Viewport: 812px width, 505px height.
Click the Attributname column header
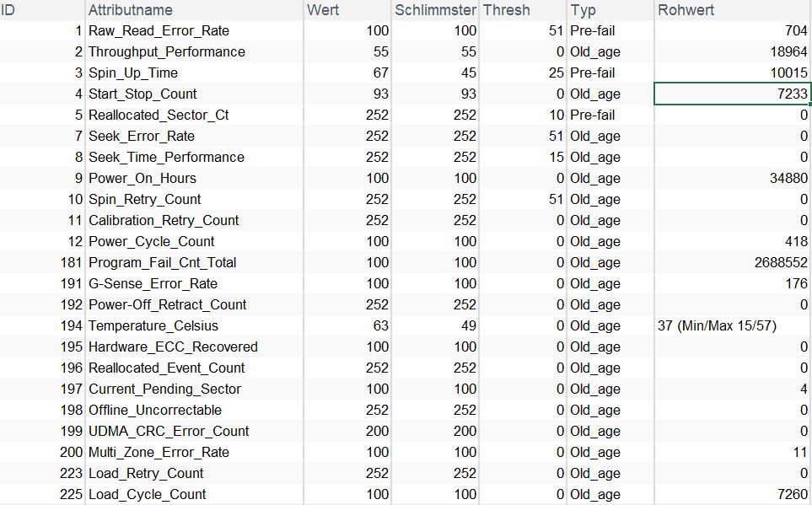131,10
